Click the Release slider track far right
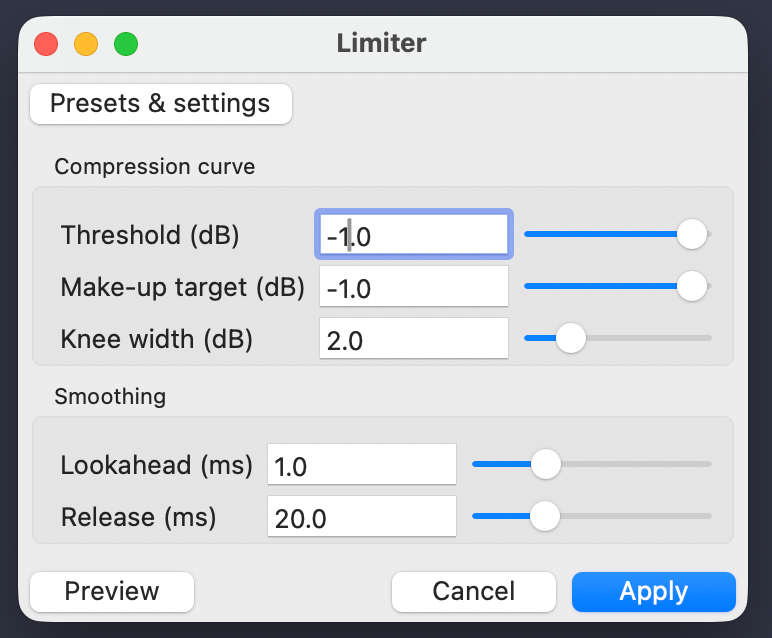This screenshot has width=772, height=638. click(x=704, y=516)
